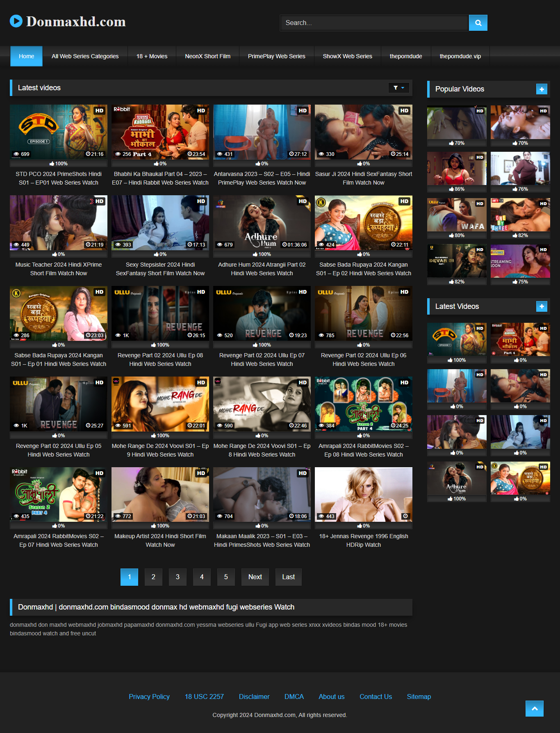The height and width of the screenshot is (733, 560).
Task: Click the eye icon showing 699 views
Action: coord(16,154)
